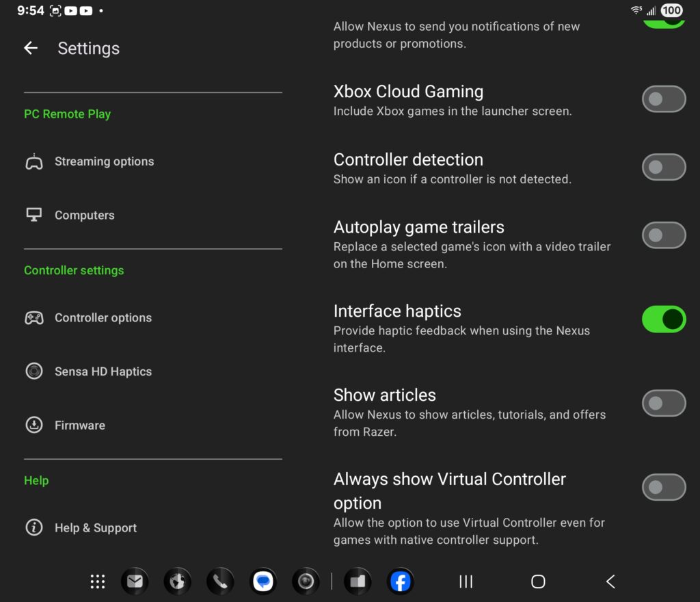700x602 pixels.
Task: Open the browser globe app in the dock
Action: coord(177,581)
